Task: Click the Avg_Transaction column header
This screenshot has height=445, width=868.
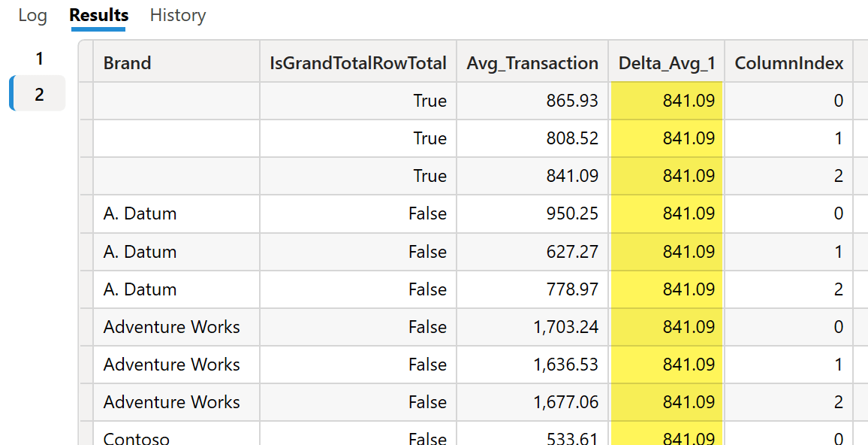Action: [532, 63]
